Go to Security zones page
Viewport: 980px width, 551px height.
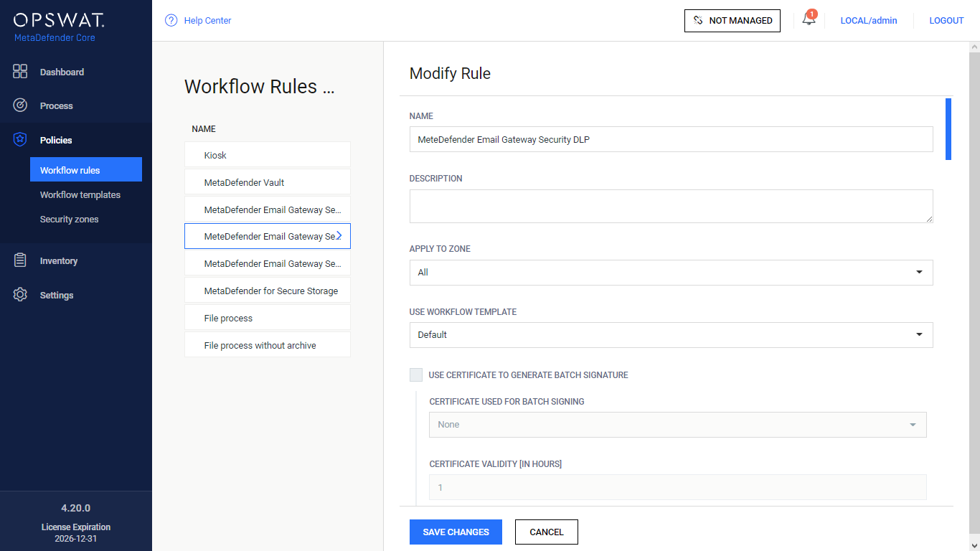click(70, 219)
